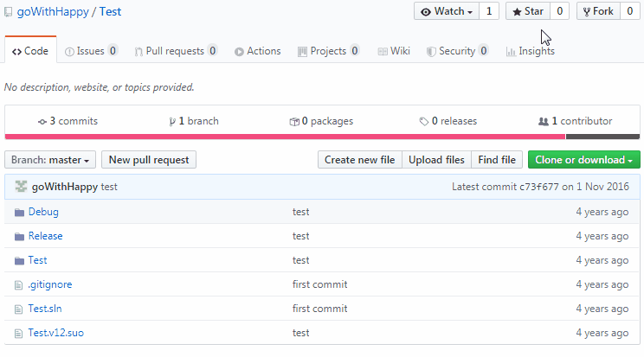Open the .gitignore file
Image resolution: width=644 pixels, height=357 pixels.
(x=50, y=284)
